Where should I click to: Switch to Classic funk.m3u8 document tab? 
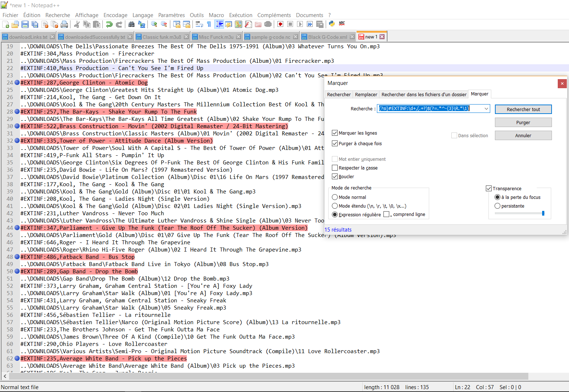tap(162, 37)
